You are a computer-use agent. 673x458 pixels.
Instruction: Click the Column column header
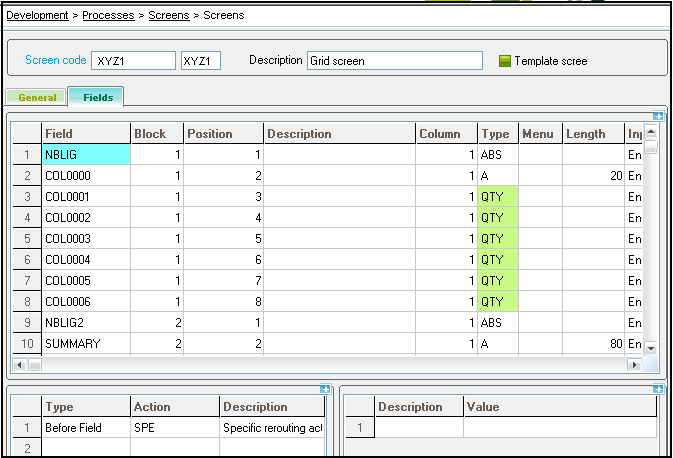[446, 133]
